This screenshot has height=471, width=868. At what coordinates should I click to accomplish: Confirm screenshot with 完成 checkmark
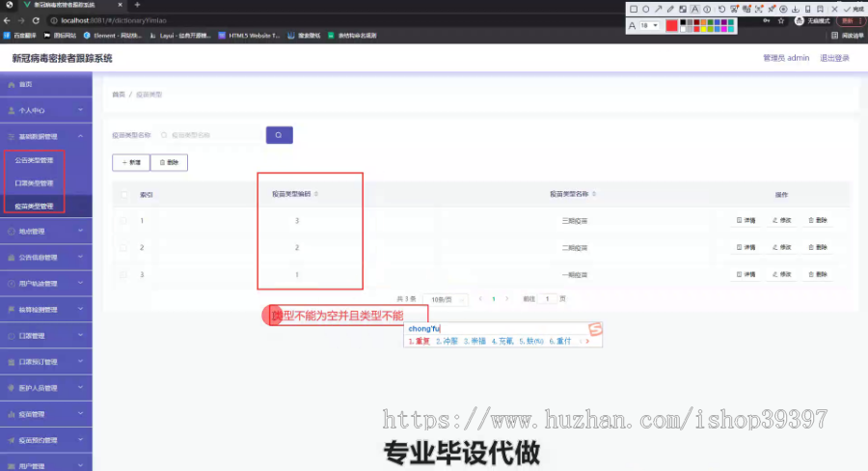[854, 10]
